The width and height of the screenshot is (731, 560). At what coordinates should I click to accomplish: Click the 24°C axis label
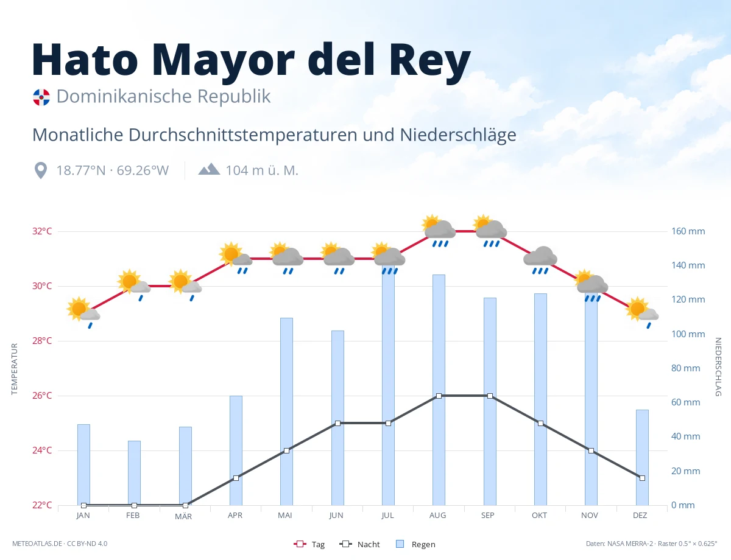(x=41, y=450)
